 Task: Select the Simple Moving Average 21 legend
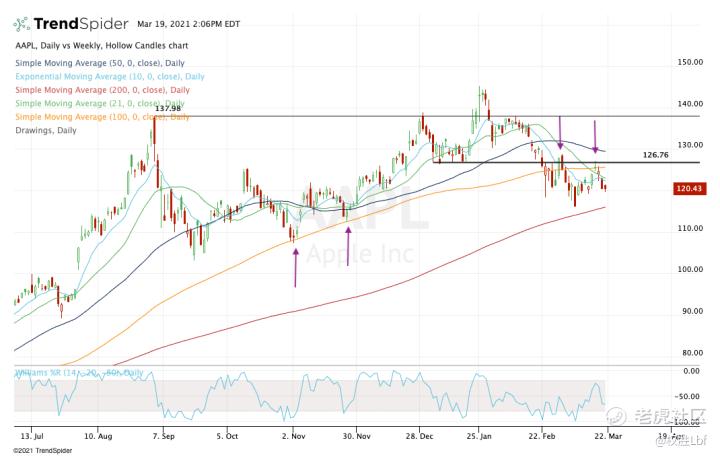100,103
